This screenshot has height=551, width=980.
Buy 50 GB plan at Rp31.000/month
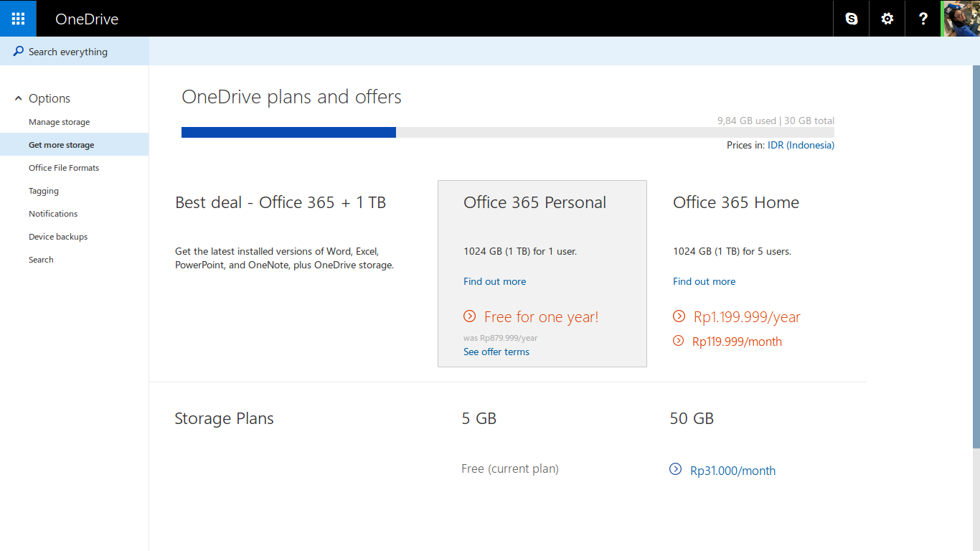pos(732,471)
